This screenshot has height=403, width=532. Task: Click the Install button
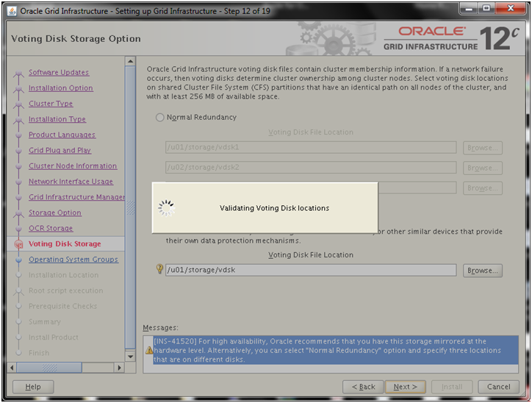[452, 387]
